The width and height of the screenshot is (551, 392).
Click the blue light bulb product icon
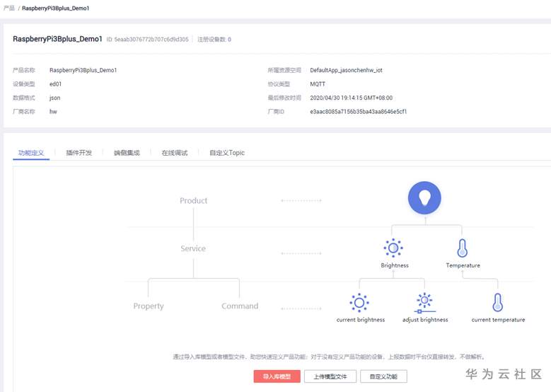coord(424,198)
